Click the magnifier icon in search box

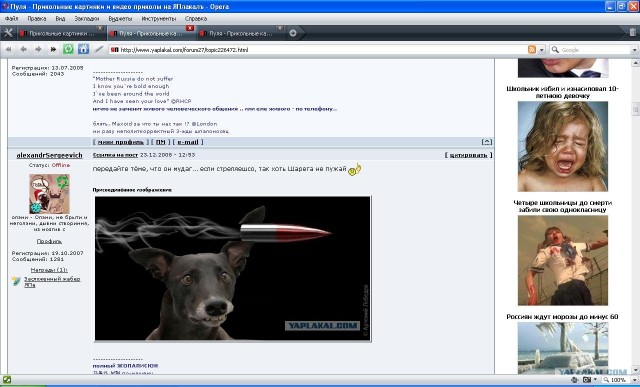(x=555, y=49)
